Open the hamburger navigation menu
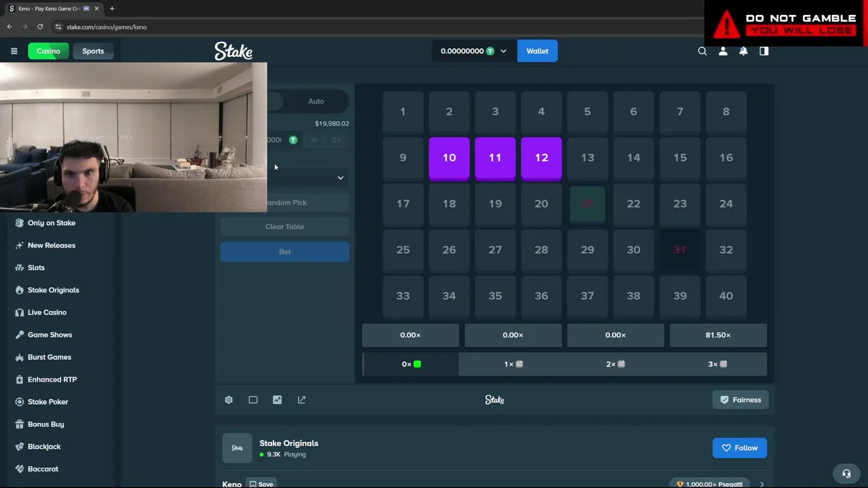The image size is (868, 488). click(14, 51)
